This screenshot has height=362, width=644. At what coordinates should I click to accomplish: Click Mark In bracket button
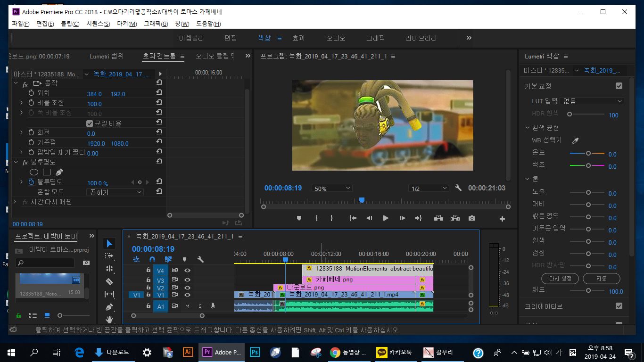pos(316,218)
